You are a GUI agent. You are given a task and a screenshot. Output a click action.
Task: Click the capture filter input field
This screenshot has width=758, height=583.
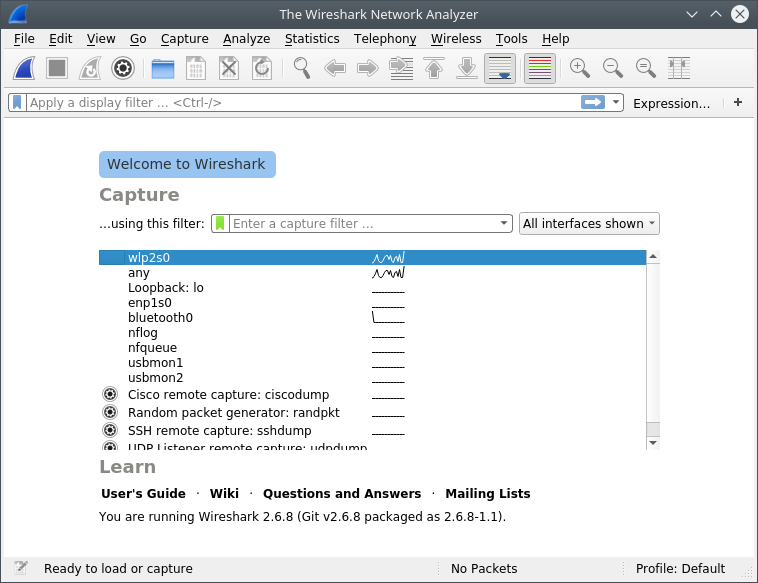pos(364,223)
